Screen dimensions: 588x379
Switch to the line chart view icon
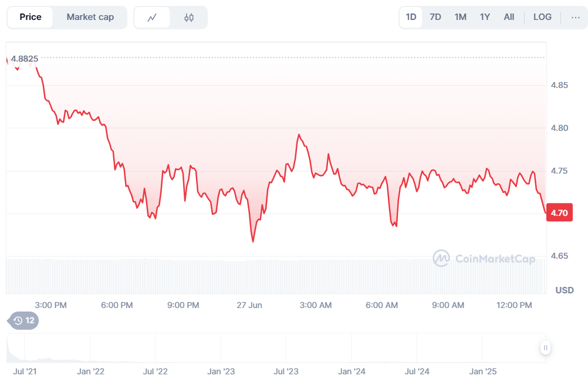tap(152, 17)
